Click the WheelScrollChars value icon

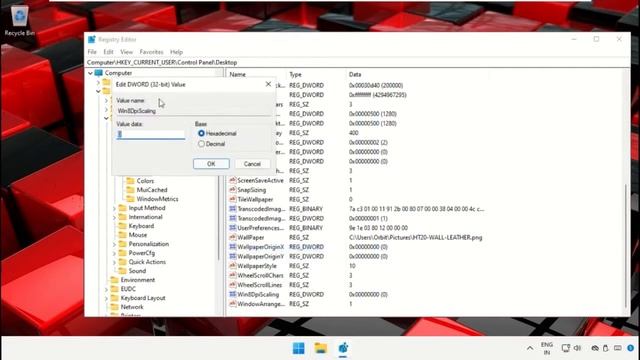coord(233,275)
